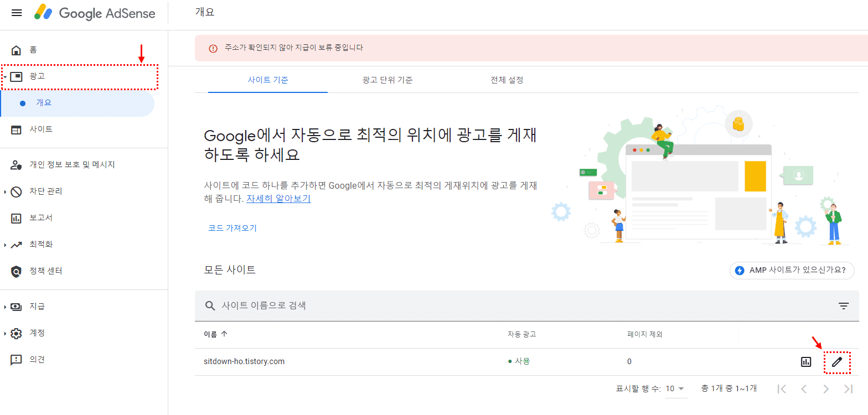Click the 의견 feedback speech-bubble icon

pos(17,360)
